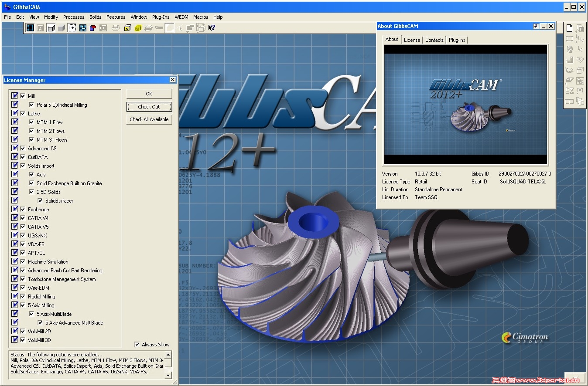The image size is (588, 386).
Task: Click the dimmed 'A' text icon in toolbar
Action: tap(41, 28)
